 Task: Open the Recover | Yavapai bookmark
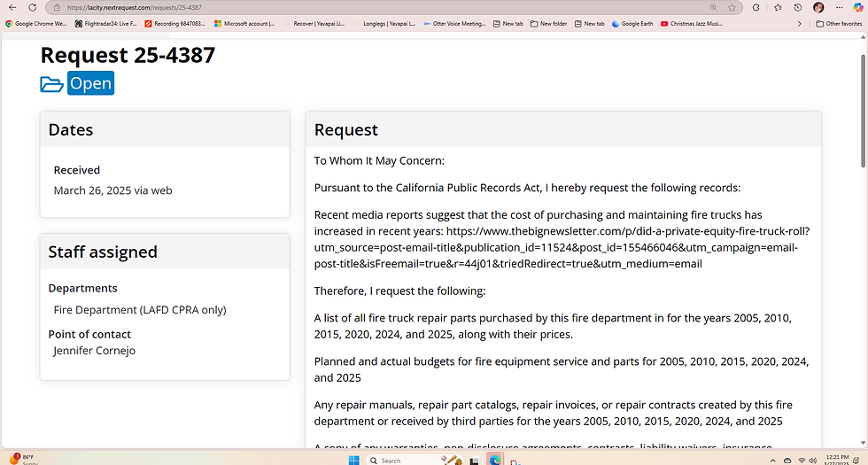[x=314, y=24]
